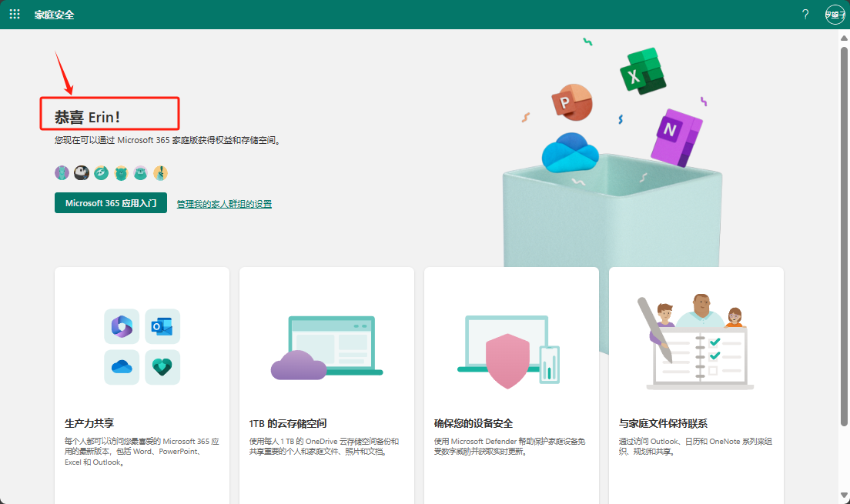Click the OneNote icon in hero illustration
The height and width of the screenshot is (504, 850).
(x=675, y=137)
